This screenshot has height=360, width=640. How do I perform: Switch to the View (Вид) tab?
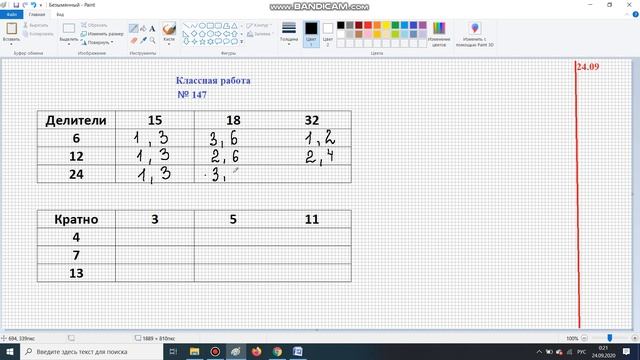[x=60, y=15]
